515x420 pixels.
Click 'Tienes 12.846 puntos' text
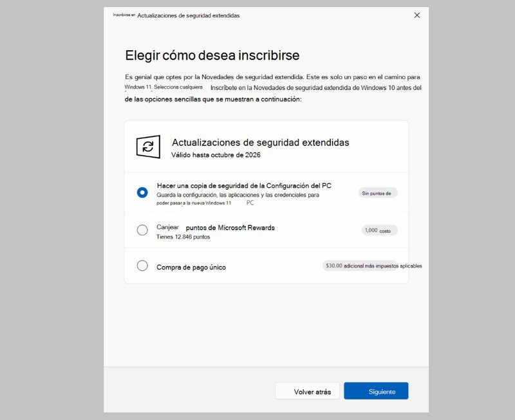(183, 237)
